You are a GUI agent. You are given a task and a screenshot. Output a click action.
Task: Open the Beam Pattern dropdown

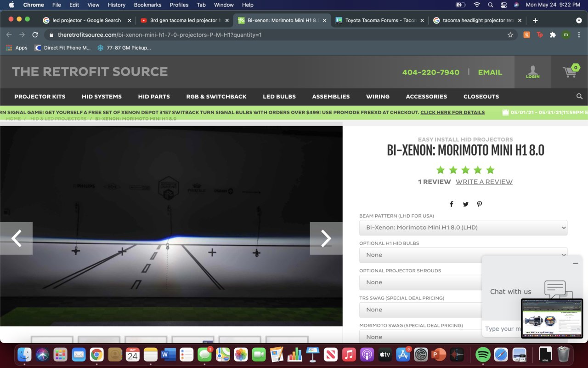pos(463,228)
